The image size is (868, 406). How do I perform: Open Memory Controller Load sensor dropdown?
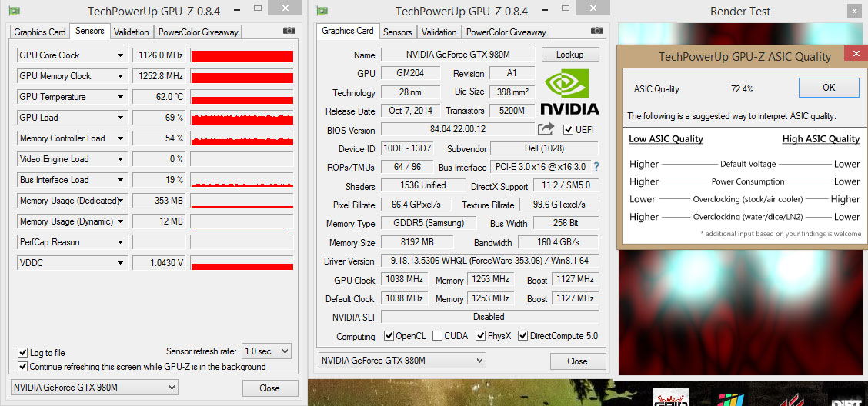[x=120, y=138]
